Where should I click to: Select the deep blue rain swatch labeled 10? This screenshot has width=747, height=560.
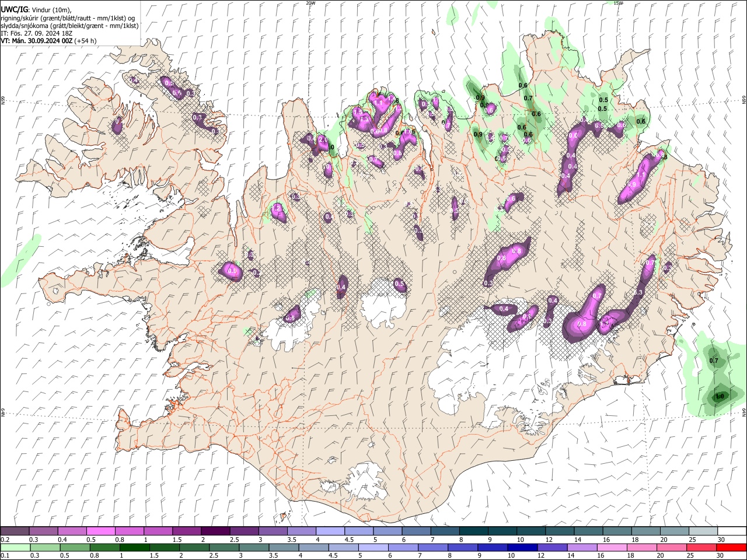[x=522, y=548]
